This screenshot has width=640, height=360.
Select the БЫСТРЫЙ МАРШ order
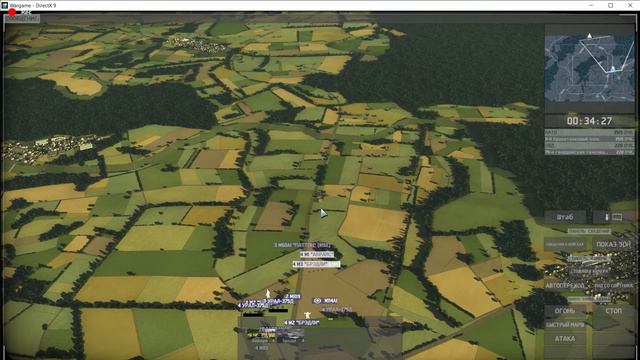(x=565, y=325)
